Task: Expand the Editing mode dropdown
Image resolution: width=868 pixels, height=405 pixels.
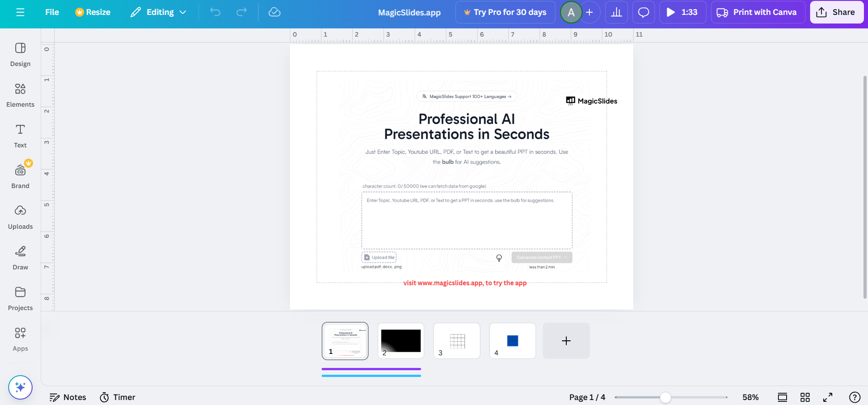Action: [158, 12]
